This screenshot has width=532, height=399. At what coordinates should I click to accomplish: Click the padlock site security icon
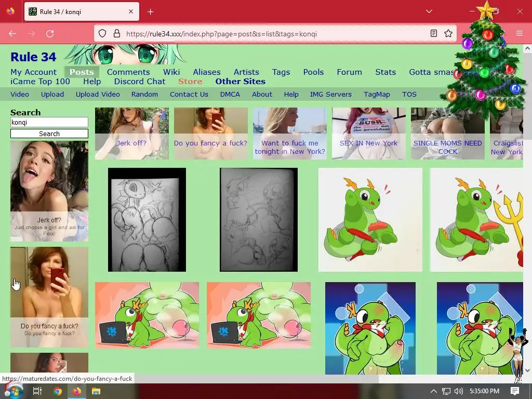pyautogui.click(x=117, y=34)
